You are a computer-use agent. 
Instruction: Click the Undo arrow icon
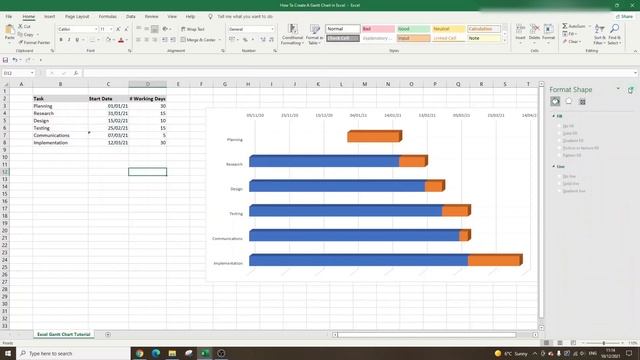[15, 60]
